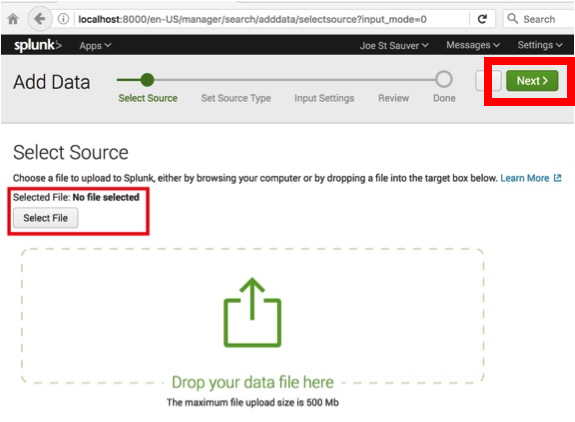Reload the page with the refresh icon

(482, 19)
